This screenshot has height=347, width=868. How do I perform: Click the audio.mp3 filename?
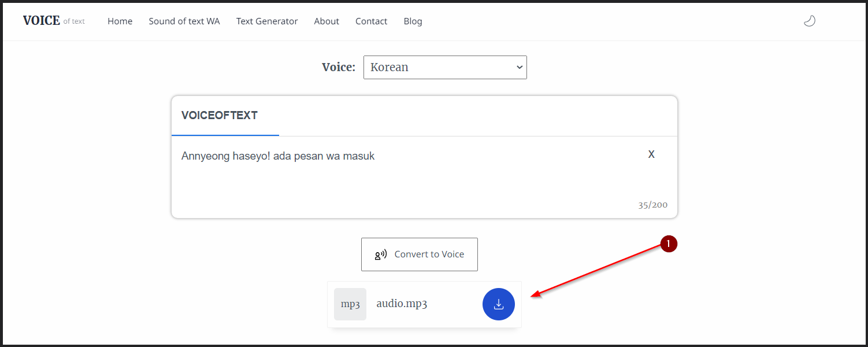point(401,303)
